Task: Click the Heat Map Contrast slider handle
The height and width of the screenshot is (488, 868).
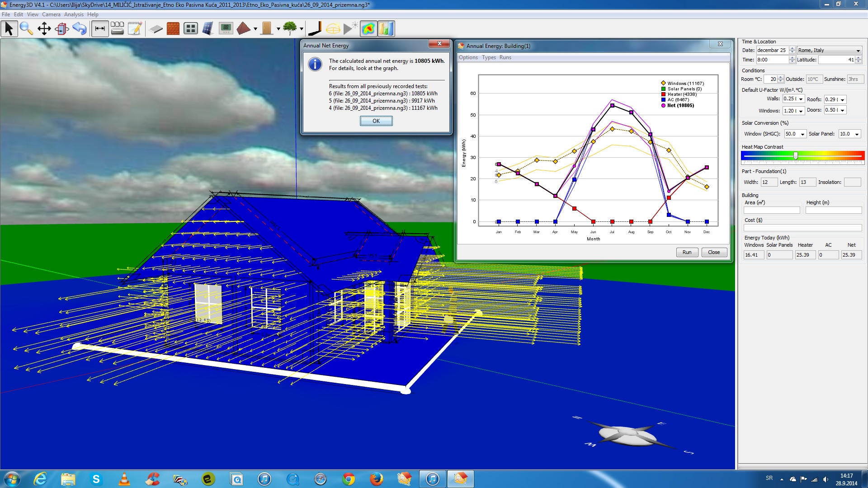Action: (796, 156)
